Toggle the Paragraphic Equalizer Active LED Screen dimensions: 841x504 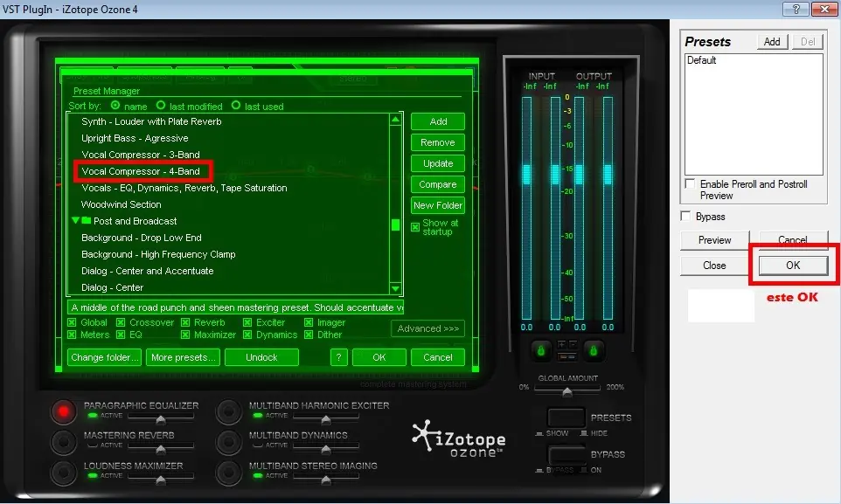pos(93,416)
